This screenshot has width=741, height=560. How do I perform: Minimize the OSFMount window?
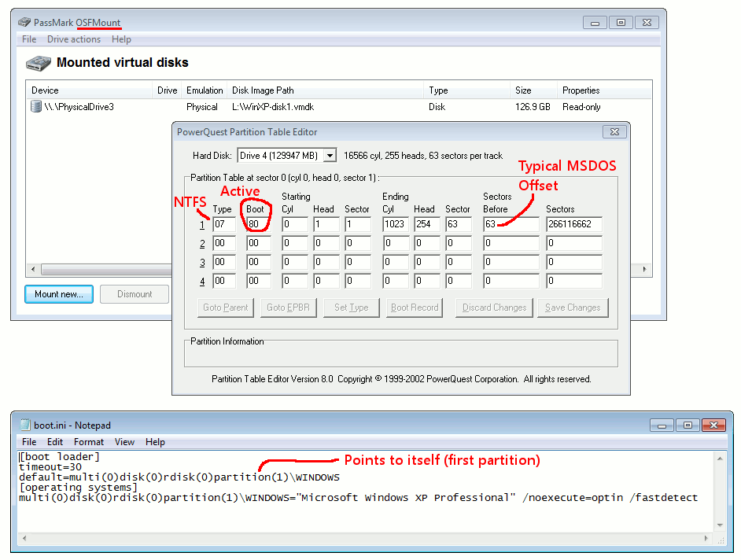pyautogui.click(x=595, y=23)
